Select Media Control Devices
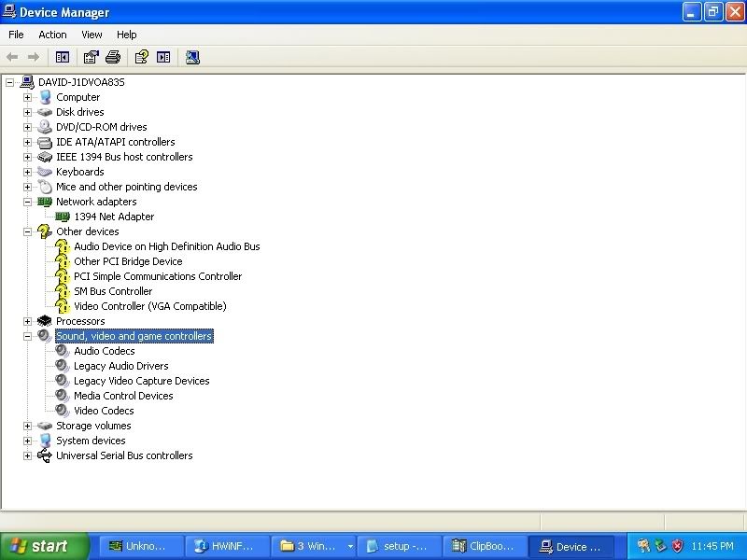 click(x=123, y=396)
